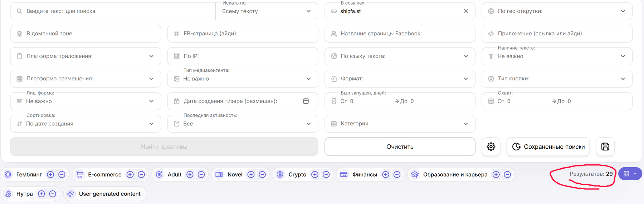Screen dimensions: 644x204
Task: Include E-commerce category via plus icon
Action: pyautogui.click(x=130, y=174)
